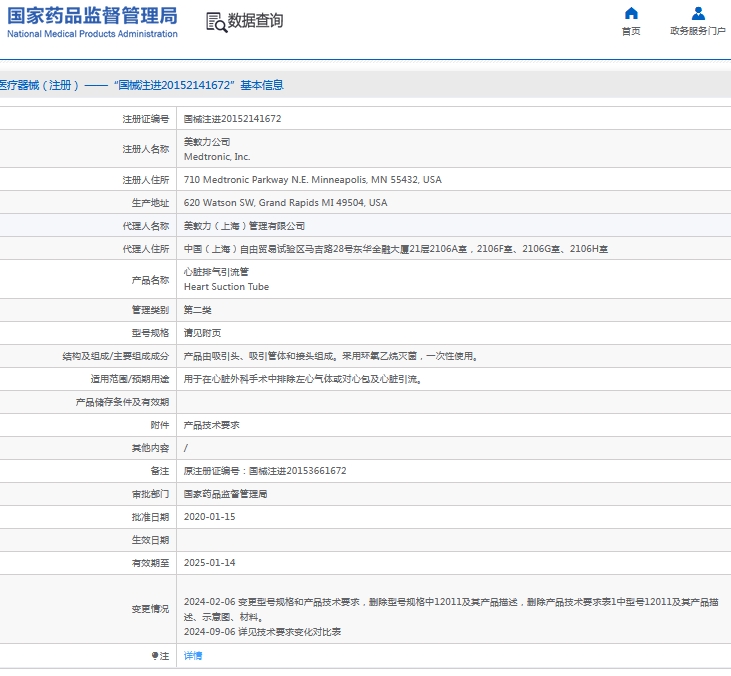
Task: Click the 产品名称 field label
Action: [x=150, y=280]
